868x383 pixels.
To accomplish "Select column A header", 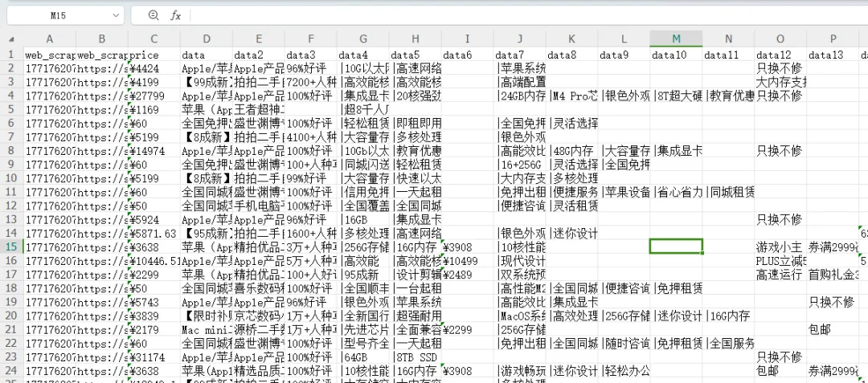I will pos(50,39).
